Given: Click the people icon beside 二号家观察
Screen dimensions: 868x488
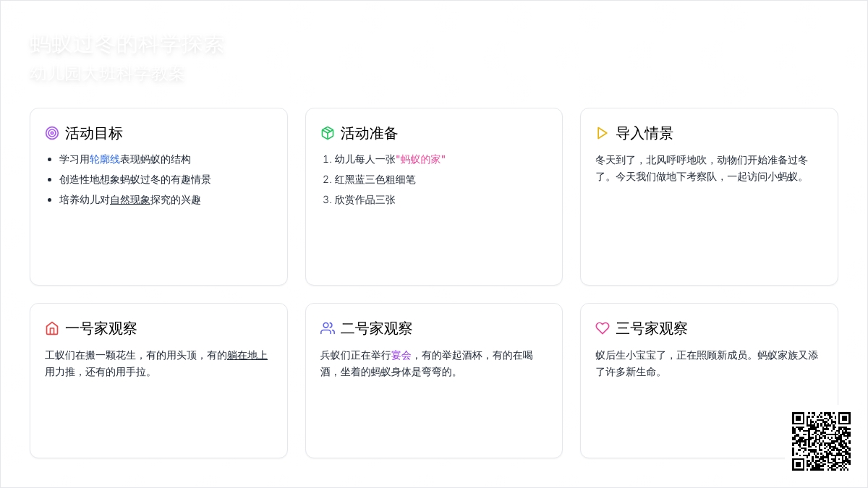Looking at the screenshot, I should coord(328,328).
